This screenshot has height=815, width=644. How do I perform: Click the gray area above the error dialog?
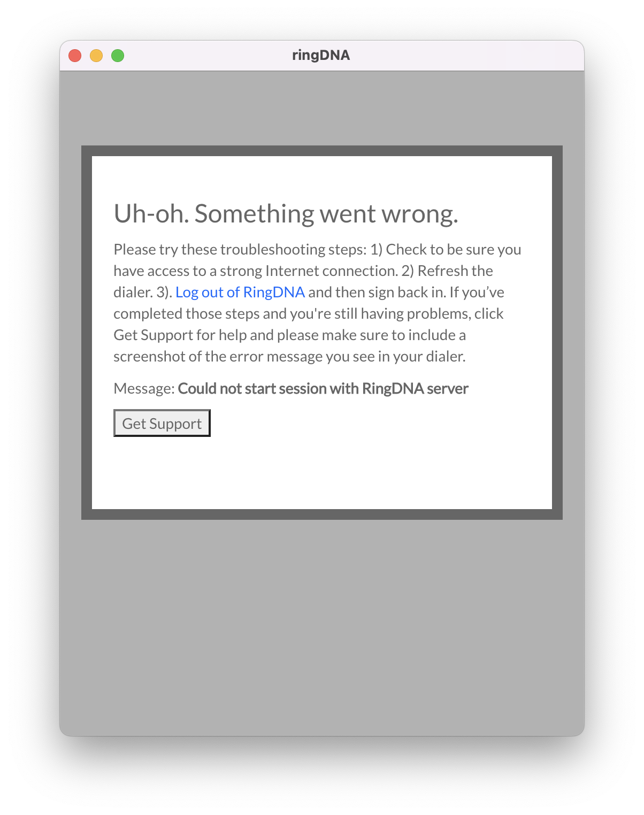tap(322, 108)
